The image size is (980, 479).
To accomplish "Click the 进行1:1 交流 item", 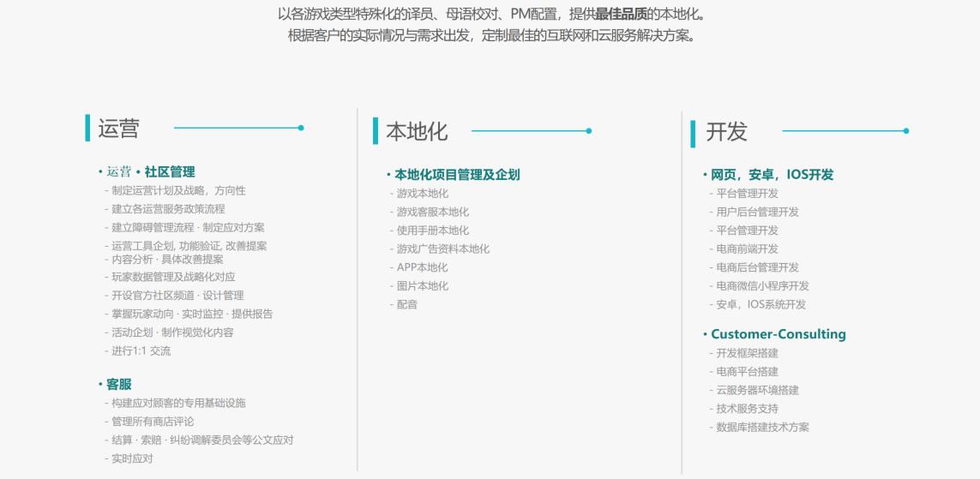I will [x=141, y=351].
